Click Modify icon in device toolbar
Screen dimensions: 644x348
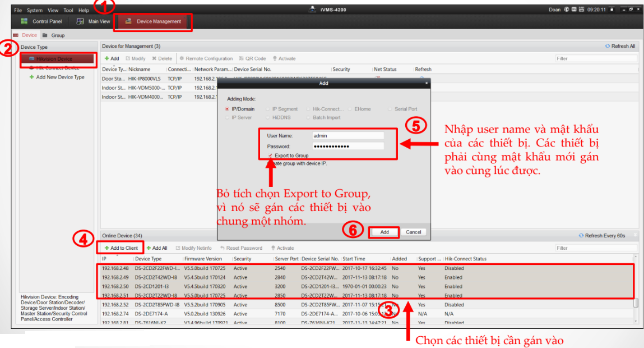[128, 58]
